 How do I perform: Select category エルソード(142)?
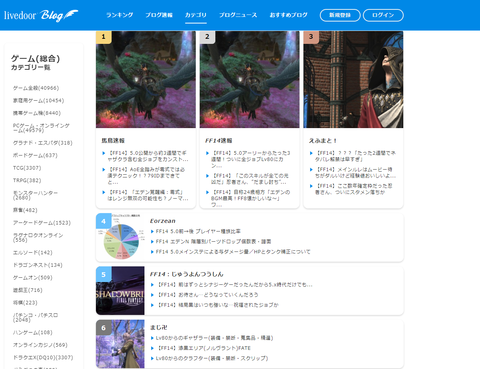tap(33, 253)
